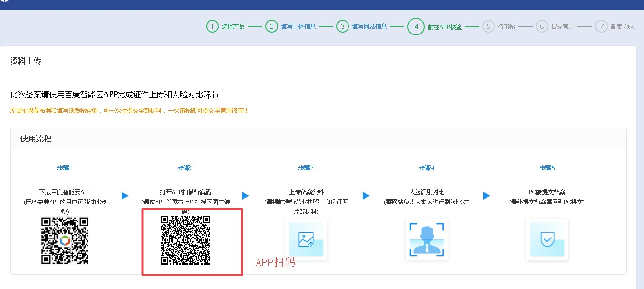644x289 pixels.
Task: Click the step 4 circle 前往APP核验
Action: (416, 27)
